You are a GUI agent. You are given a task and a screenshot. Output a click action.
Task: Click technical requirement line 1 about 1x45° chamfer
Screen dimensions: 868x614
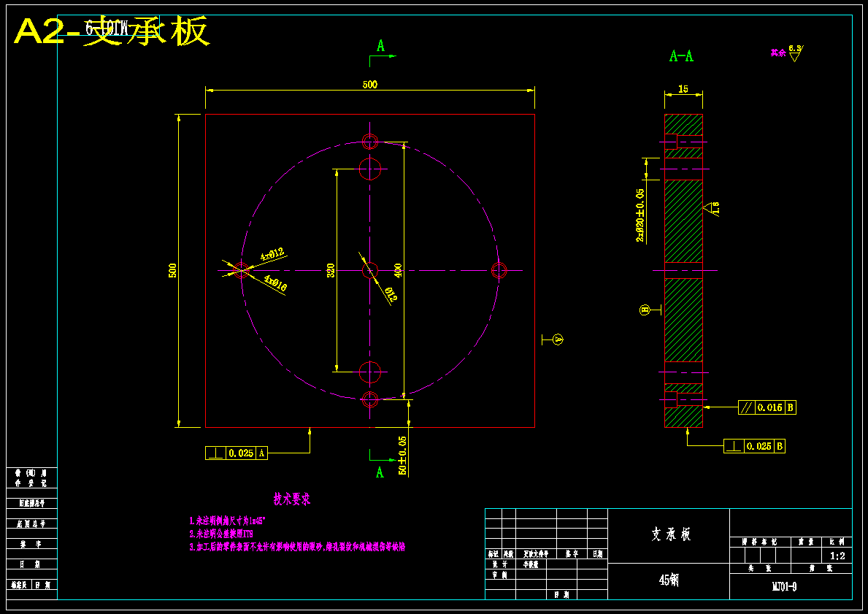[x=228, y=521]
